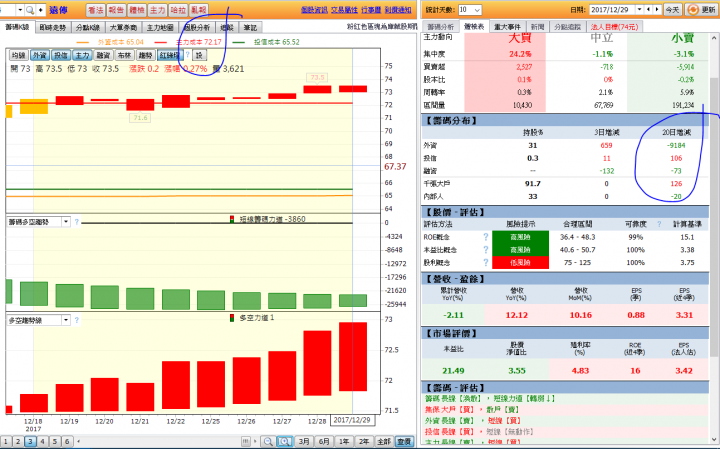
Task: Click help icon beside 本益比概念 row
Action: pyautogui.click(x=485, y=250)
